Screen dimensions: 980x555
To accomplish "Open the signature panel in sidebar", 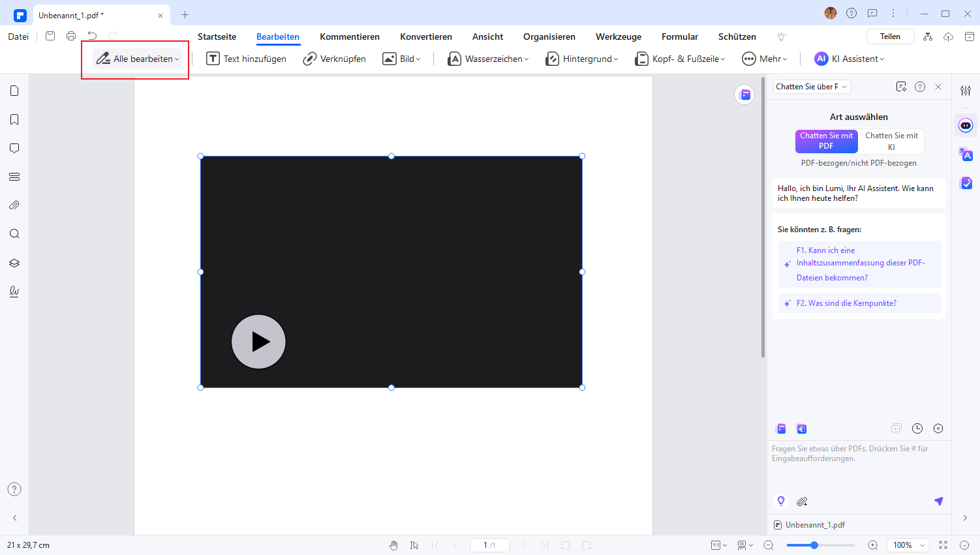I will coord(14,292).
